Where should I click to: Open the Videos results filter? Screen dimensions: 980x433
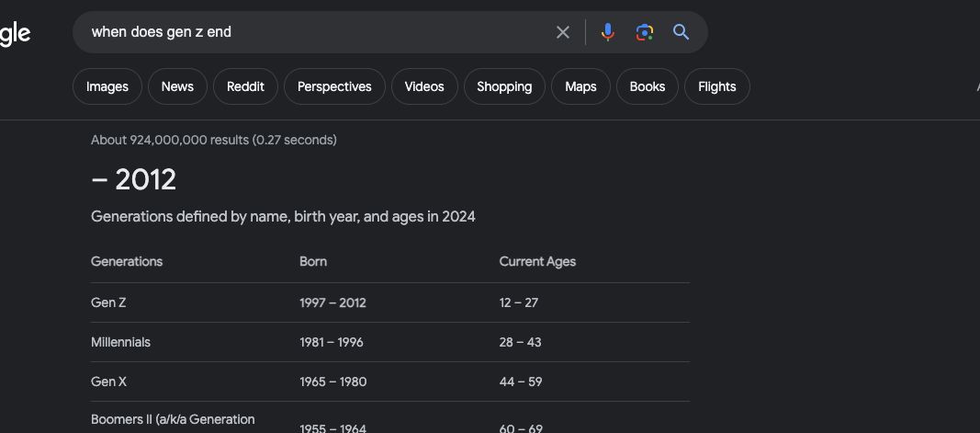(x=424, y=86)
